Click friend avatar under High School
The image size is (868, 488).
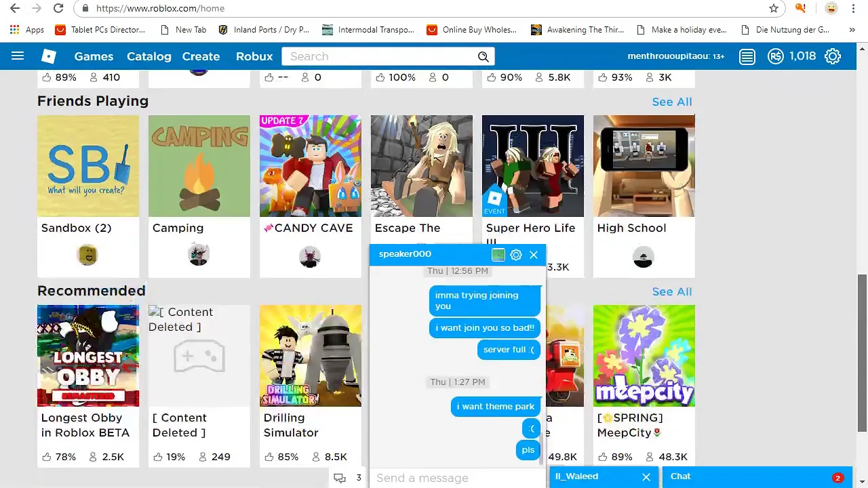tap(644, 257)
